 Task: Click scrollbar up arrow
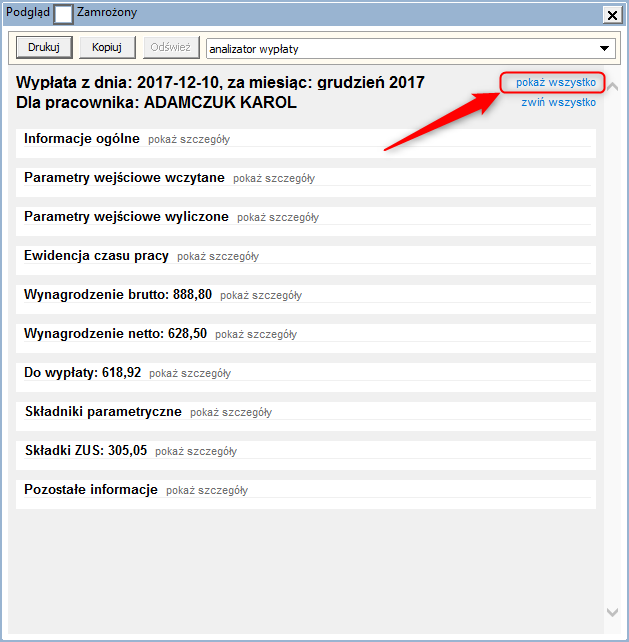612,86
